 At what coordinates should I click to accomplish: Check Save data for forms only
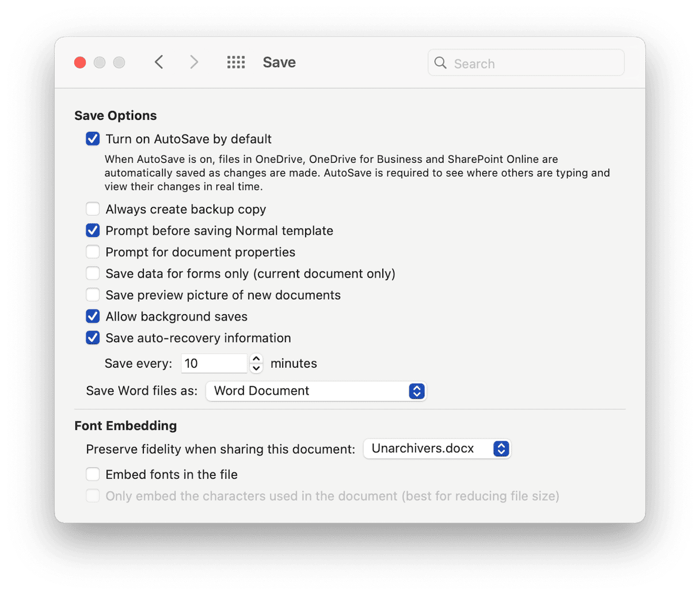[93, 273]
